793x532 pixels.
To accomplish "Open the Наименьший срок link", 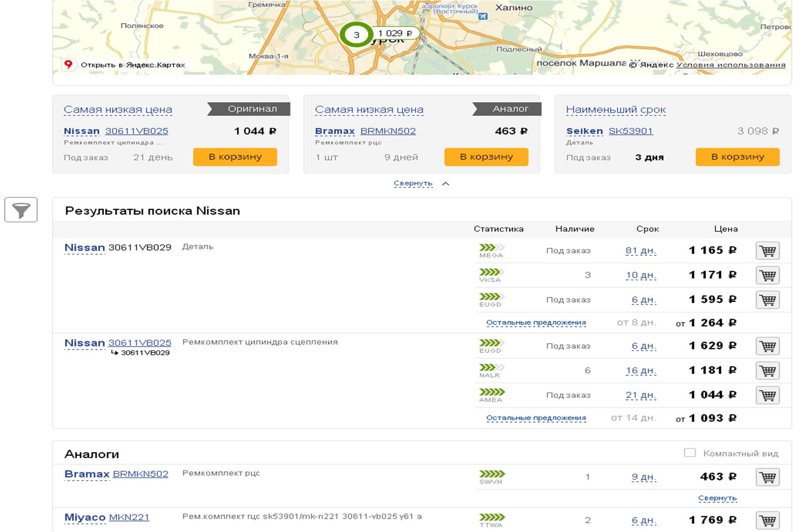I will (x=616, y=109).
